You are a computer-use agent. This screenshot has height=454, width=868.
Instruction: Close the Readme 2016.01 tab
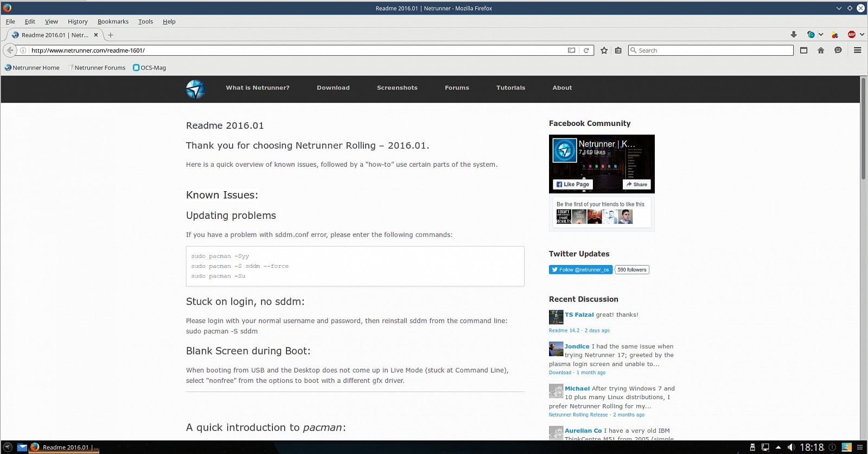96,35
